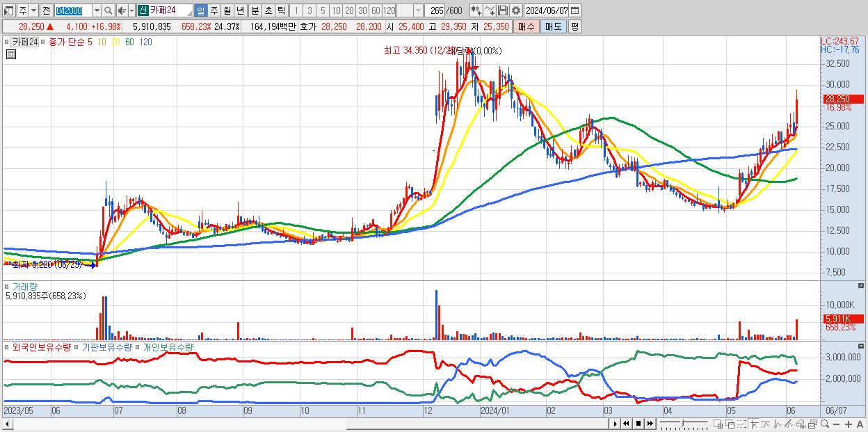
Task: Select yearly '년' period toggle
Action: [x=240, y=10]
